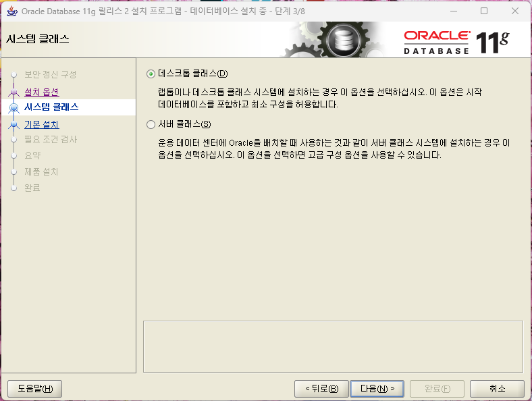Screen dimensions: 532x401
Task: Click the 취소 button
Action: (497, 388)
